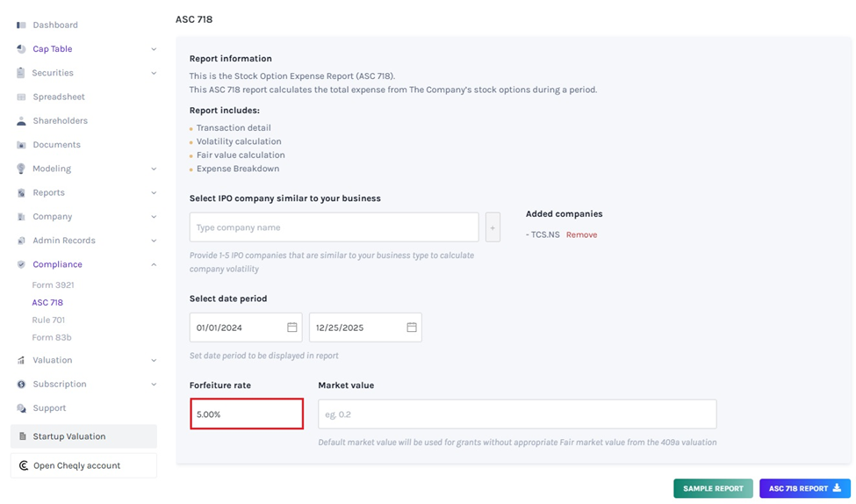This screenshot has height=504, width=856.
Task: Focus the Market value input field
Action: coord(517,414)
